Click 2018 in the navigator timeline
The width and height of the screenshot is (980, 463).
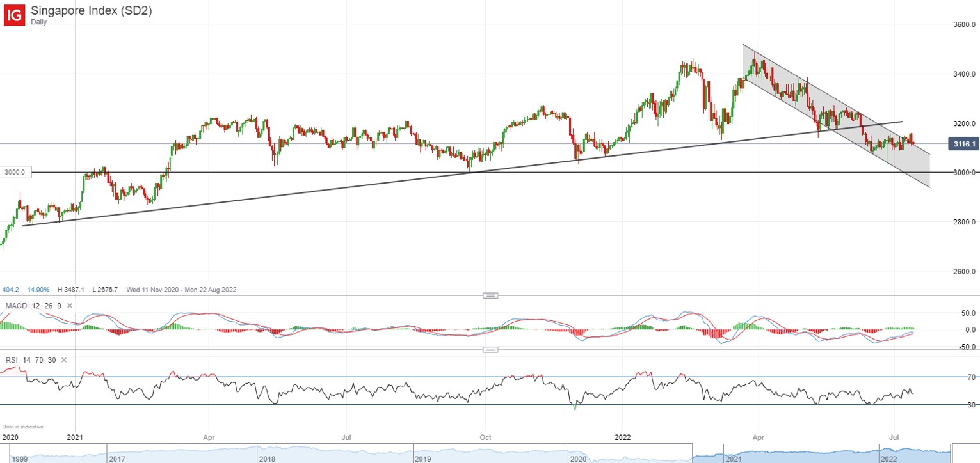268,459
